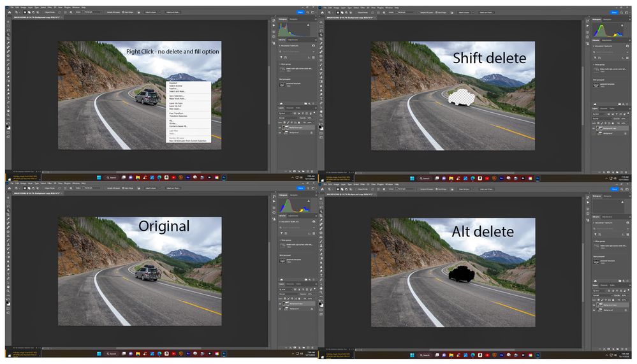Click the lock all icon in Right Click Layers panel
Viewport: 637px width, 364px height.
(299, 122)
